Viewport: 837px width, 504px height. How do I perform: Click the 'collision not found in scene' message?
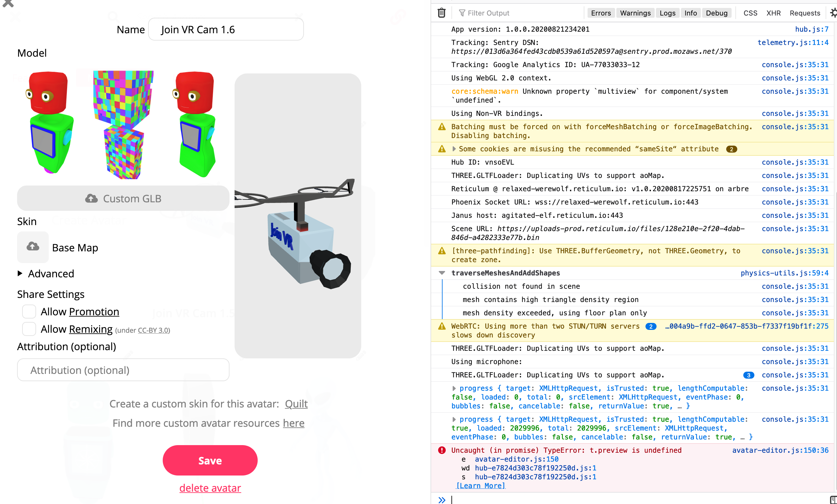point(521,286)
